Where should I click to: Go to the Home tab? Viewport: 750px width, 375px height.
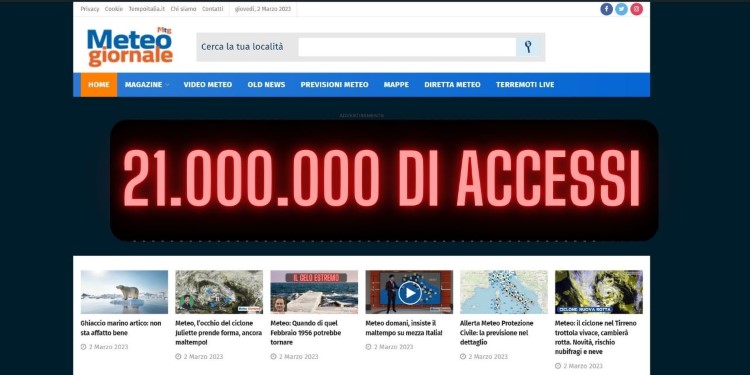(x=99, y=85)
